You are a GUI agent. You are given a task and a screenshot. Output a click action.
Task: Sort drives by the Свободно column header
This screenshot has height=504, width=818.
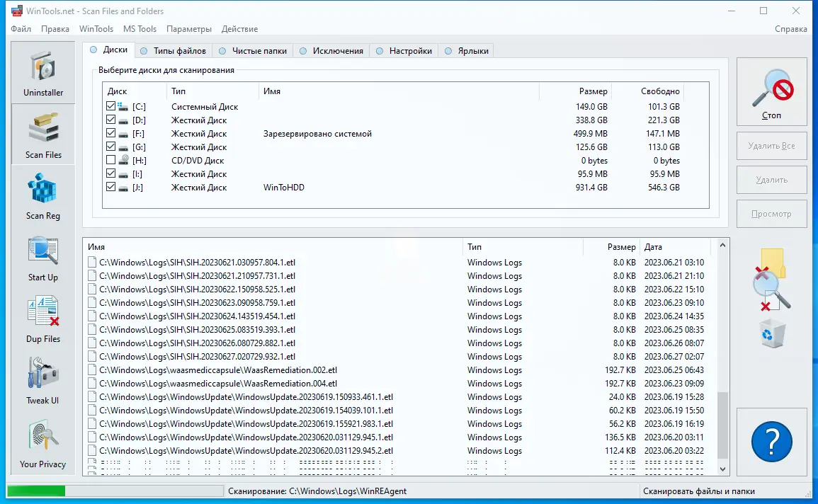click(x=647, y=91)
